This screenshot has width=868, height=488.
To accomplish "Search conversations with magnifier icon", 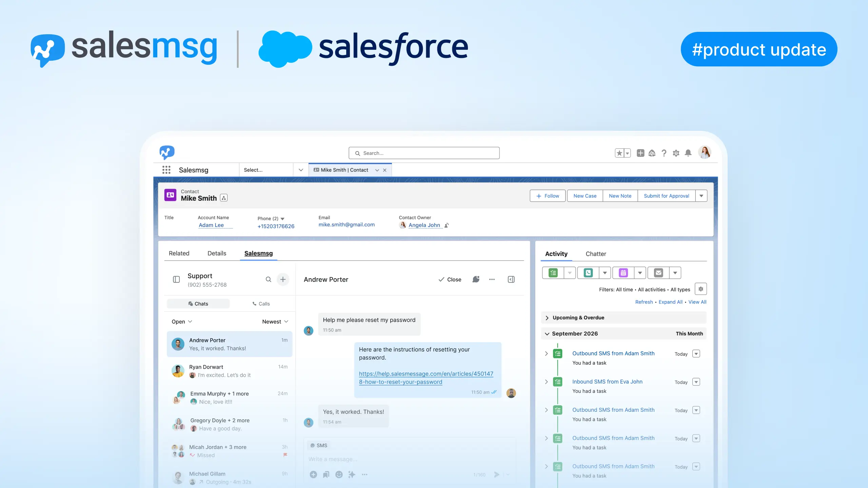I will [268, 280].
